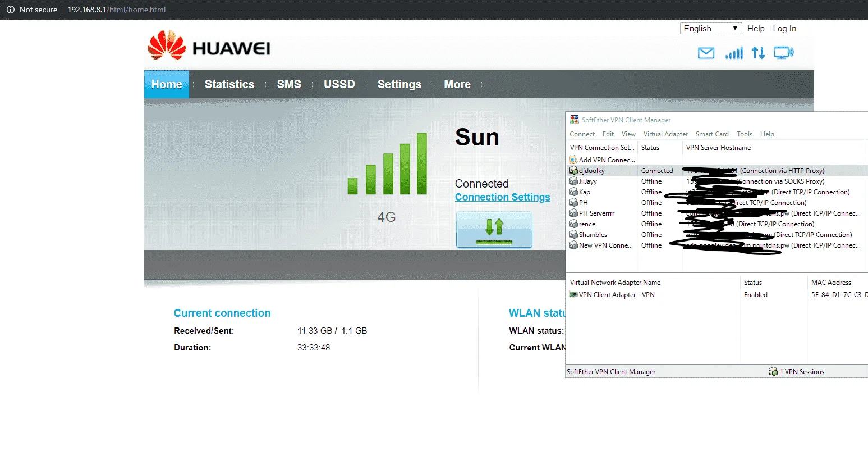The width and height of the screenshot is (868, 469).
Task: Click the SoftEther VPN Client Manager status text
Action: point(611,372)
